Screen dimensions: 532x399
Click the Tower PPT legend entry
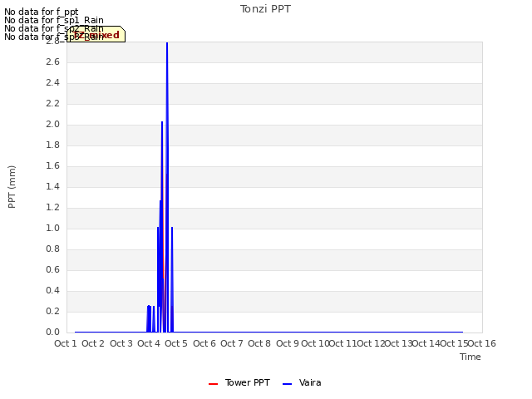pos(239,382)
